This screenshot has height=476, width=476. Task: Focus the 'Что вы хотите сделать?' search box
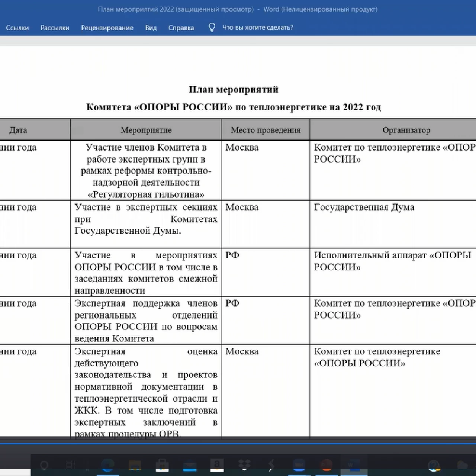click(x=258, y=28)
